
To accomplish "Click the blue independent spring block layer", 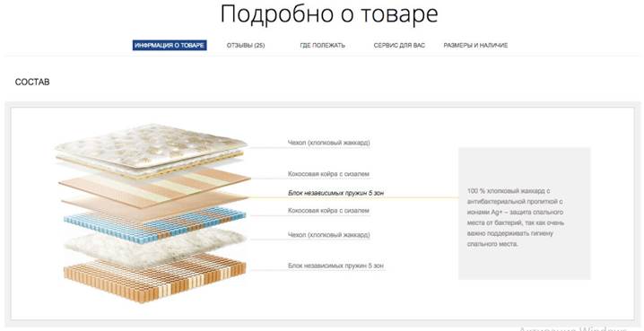I will 154,225.
